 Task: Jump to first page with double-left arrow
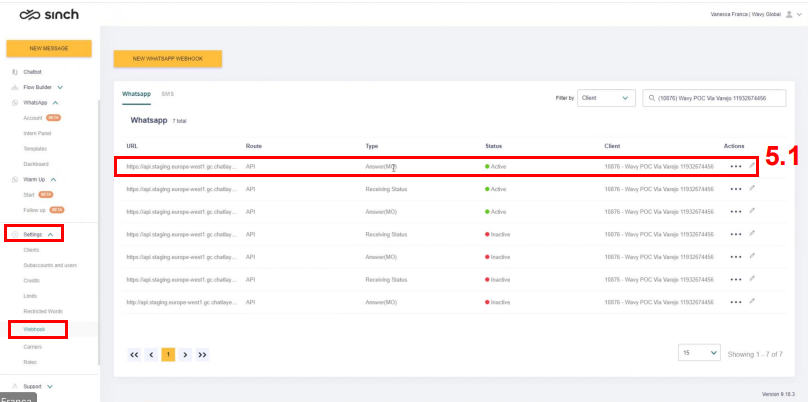[134, 354]
